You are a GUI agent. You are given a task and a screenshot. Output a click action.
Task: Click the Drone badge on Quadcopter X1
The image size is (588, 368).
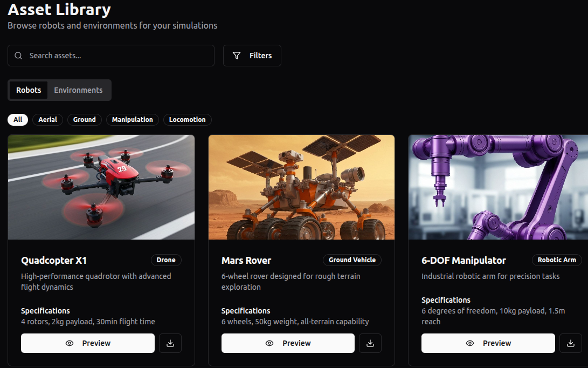(166, 260)
